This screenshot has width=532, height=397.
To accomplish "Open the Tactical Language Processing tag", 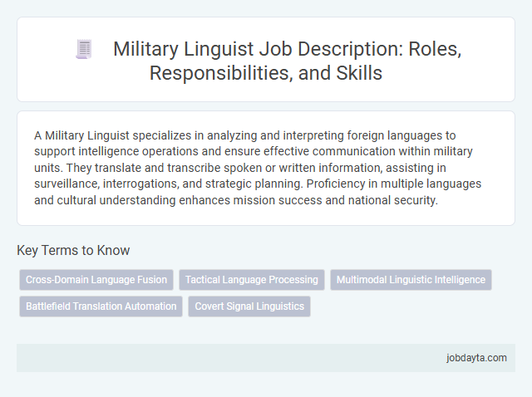I will (252, 280).
